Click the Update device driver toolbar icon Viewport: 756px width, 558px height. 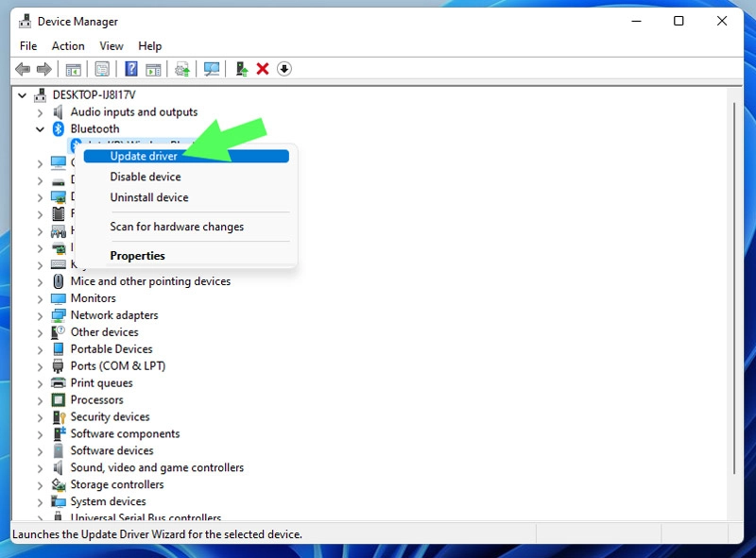182,69
